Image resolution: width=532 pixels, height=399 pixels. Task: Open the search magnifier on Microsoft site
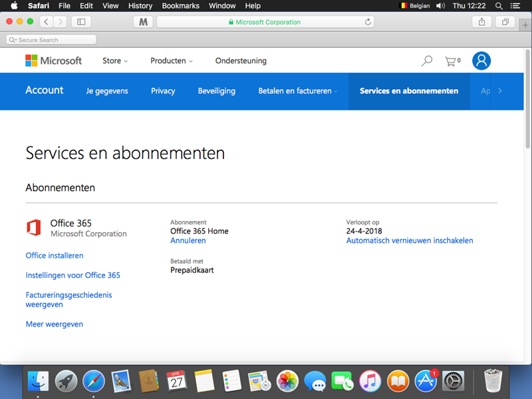pos(427,61)
